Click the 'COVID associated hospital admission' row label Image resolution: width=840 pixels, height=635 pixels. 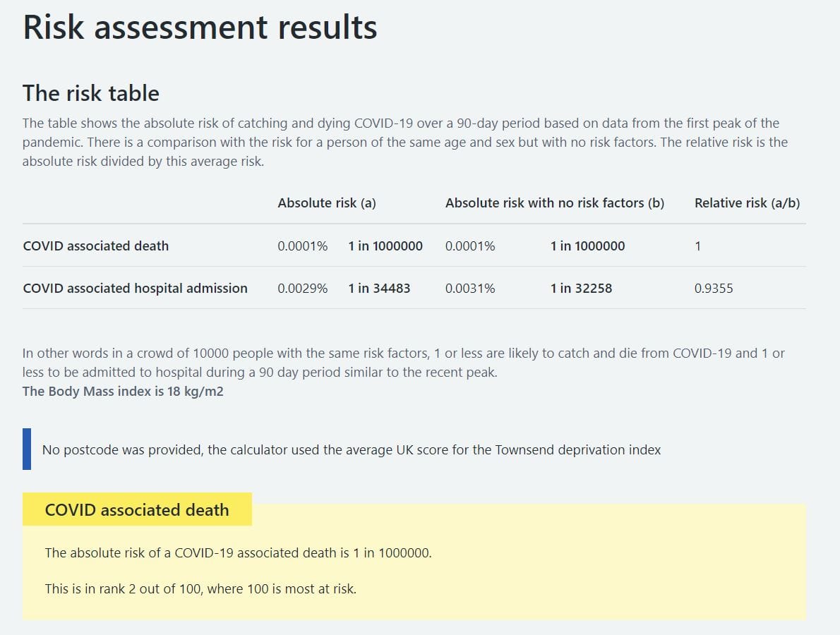click(x=135, y=288)
